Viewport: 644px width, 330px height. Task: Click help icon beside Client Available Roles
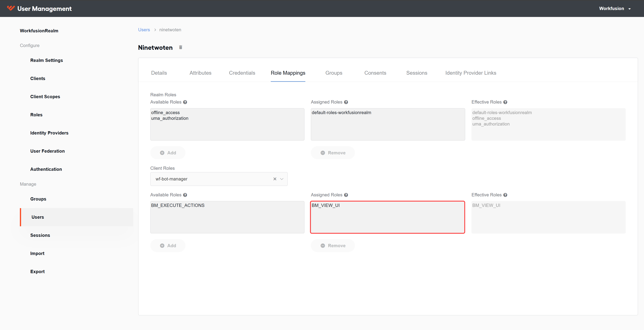coord(185,195)
